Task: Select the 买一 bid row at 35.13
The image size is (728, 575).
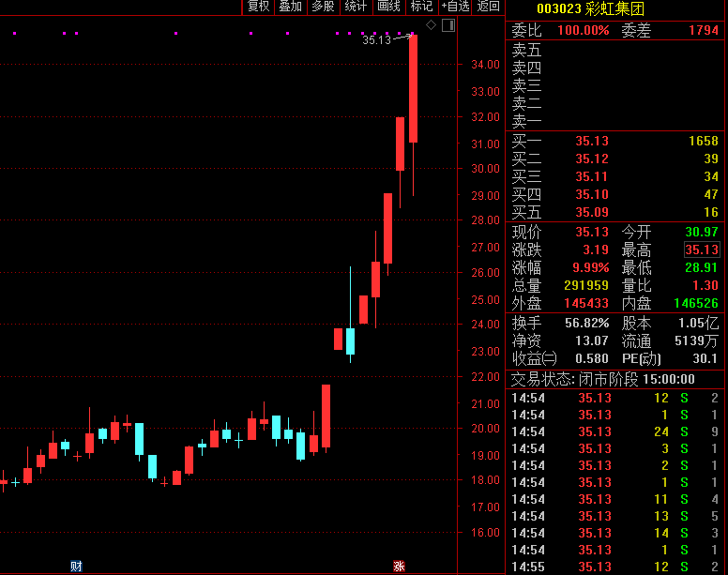Action: click(616, 141)
